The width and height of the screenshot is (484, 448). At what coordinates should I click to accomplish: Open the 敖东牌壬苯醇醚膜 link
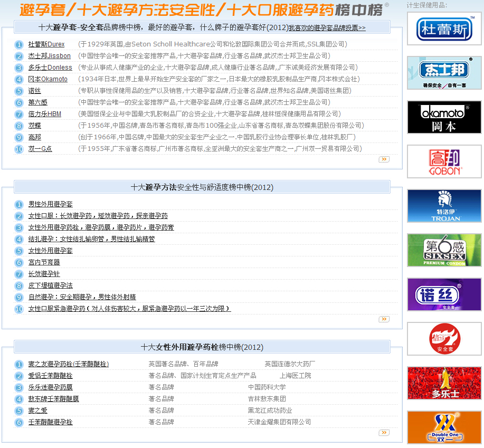[54, 399]
